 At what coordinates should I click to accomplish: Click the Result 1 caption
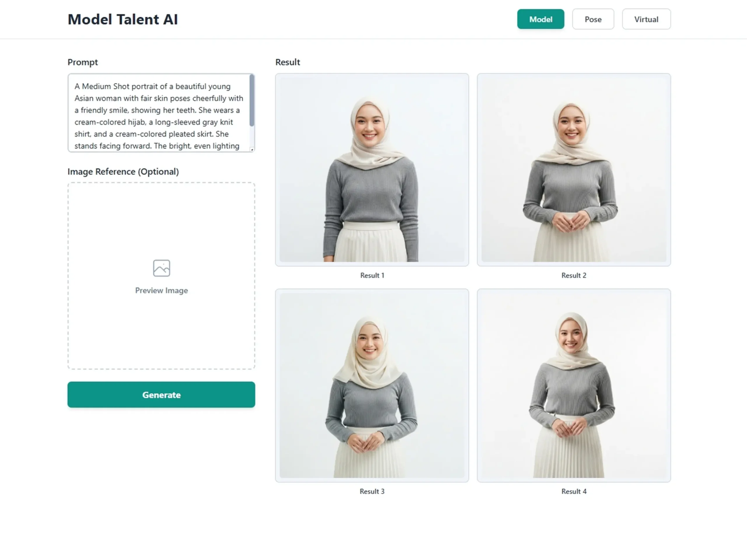pos(372,275)
